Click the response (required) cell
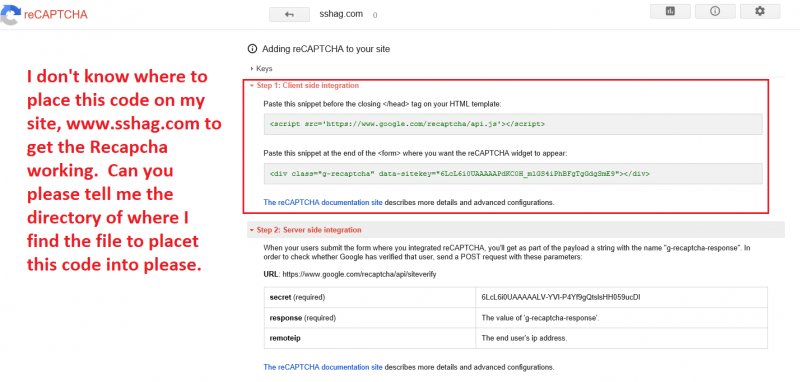The width and height of the screenshot is (800, 382). (x=369, y=318)
